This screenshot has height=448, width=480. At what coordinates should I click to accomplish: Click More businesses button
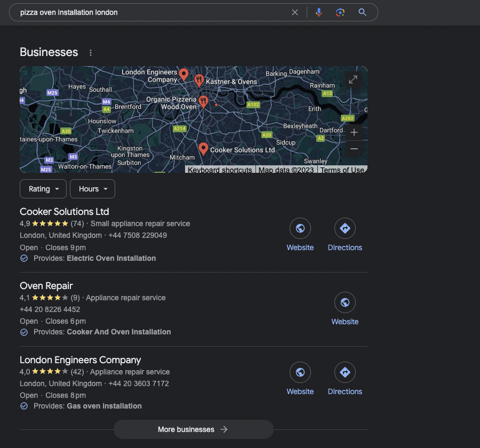point(194,429)
